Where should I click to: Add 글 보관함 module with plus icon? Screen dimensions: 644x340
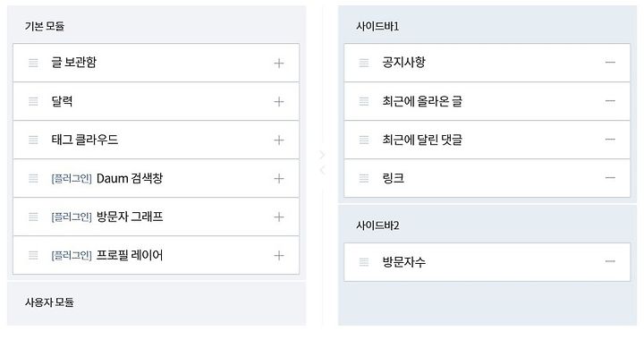point(279,64)
